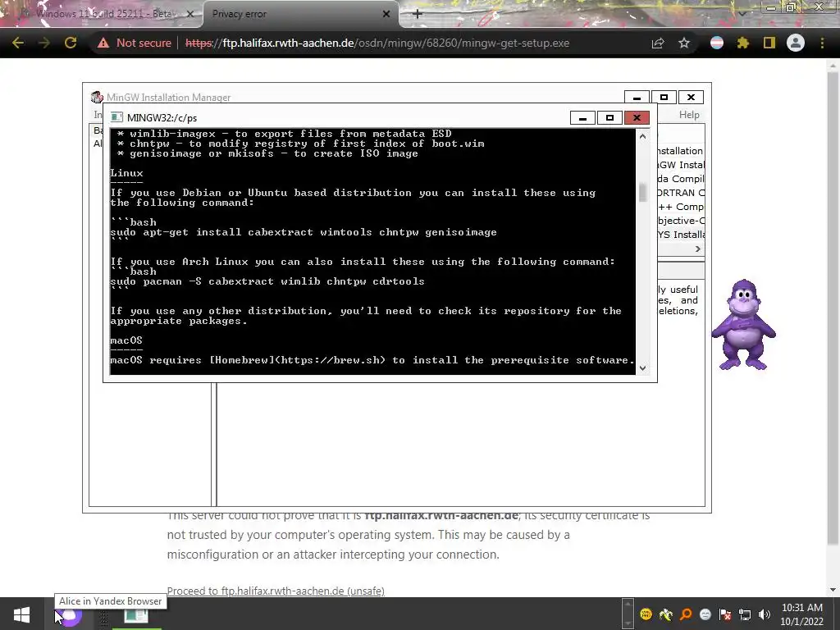This screenshot has height=630, width=840.
Task: Close the Windows 11 build 25211 tab
Action: 189,14
